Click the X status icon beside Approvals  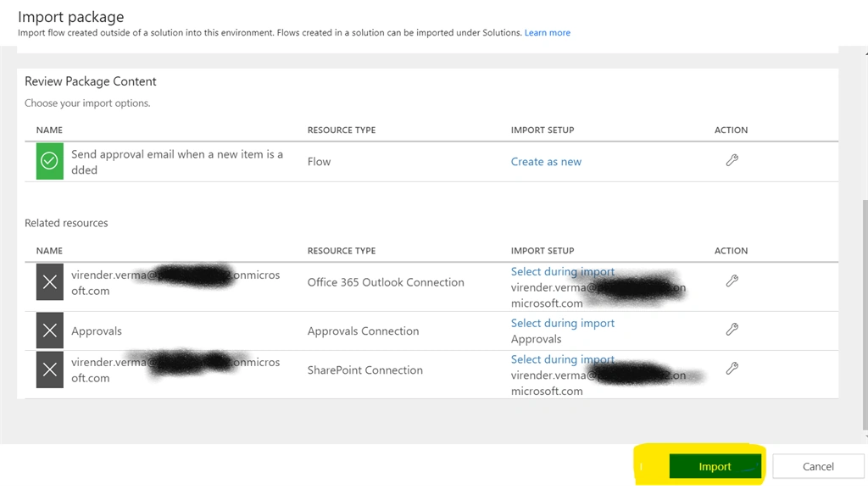[x=50, y=331]
